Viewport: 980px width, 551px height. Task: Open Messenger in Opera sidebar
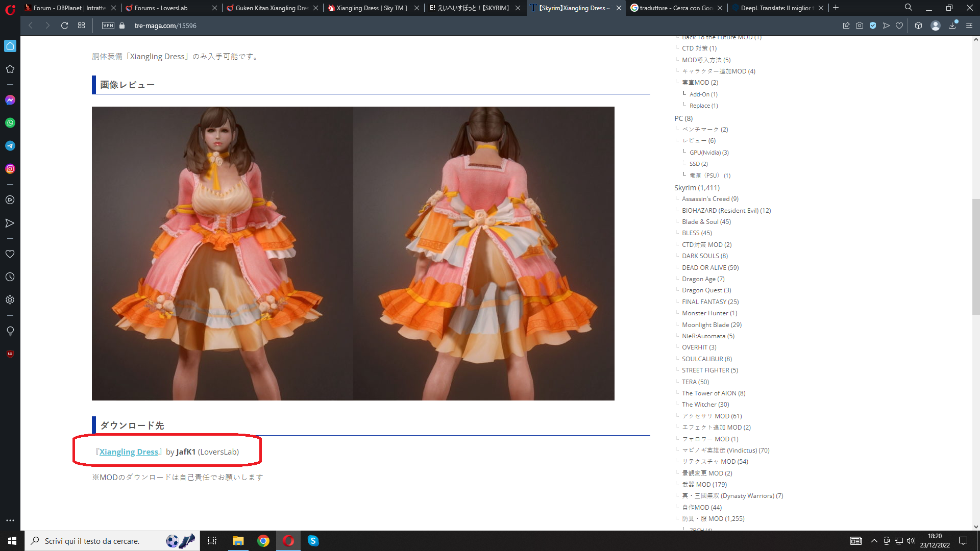point(10,100)
